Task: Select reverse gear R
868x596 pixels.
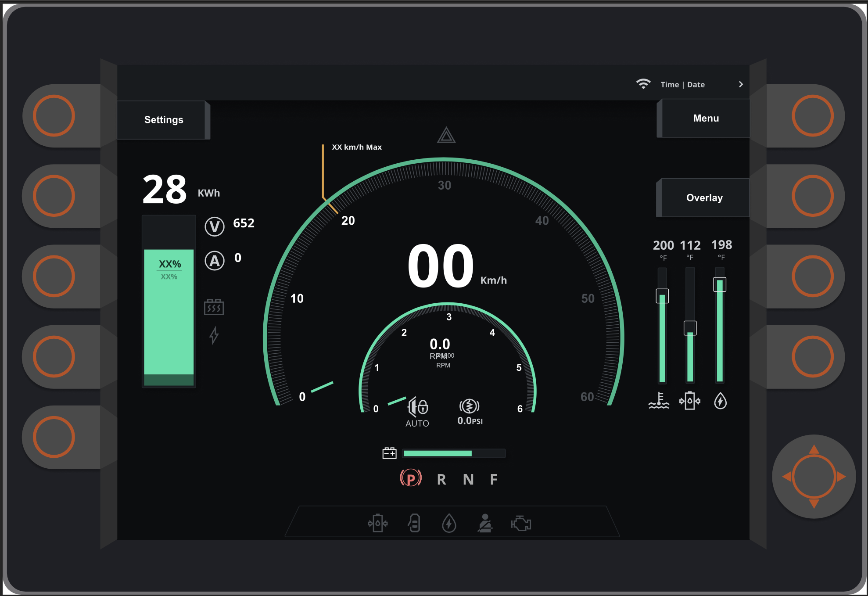Action: (x=441, y=479)
